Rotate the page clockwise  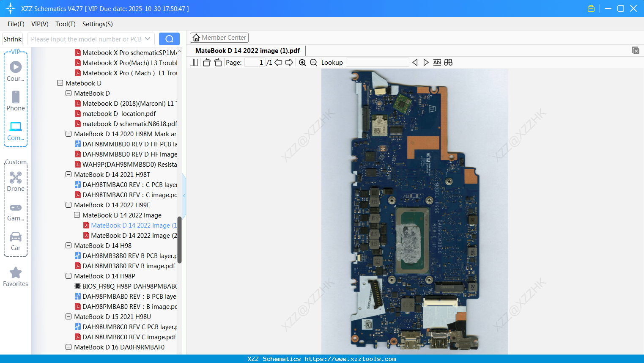pos(218,62)
